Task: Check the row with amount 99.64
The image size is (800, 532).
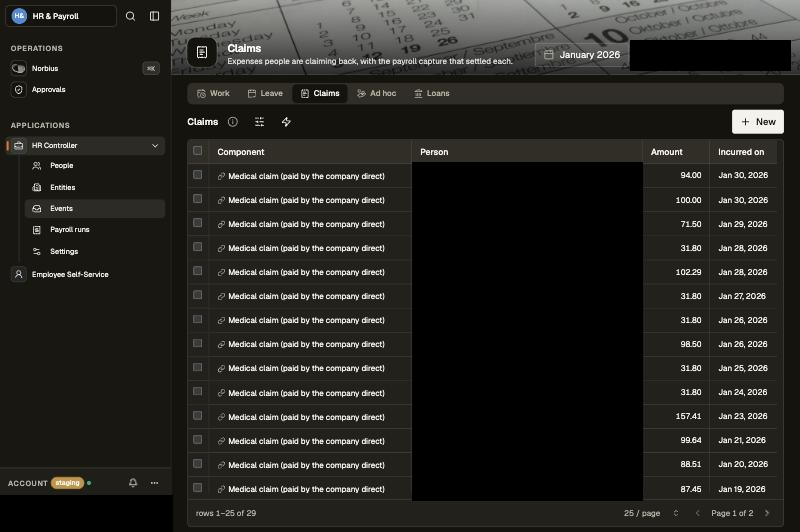Action: pos(197,440)
